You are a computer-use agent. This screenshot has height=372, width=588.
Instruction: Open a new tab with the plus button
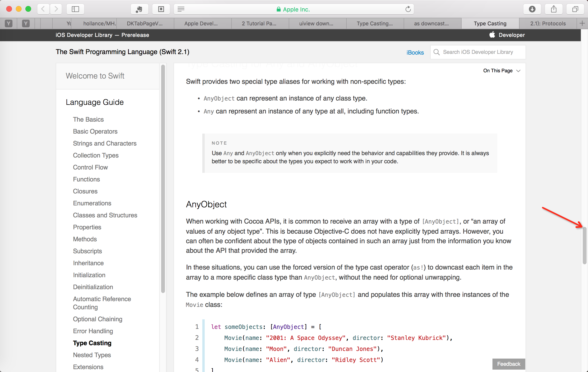pos(582,23)
